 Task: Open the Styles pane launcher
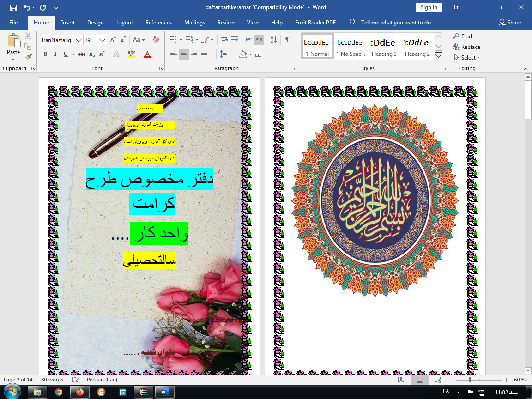coord(444,68)
